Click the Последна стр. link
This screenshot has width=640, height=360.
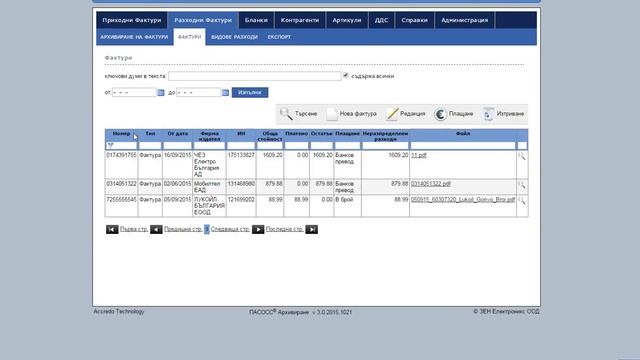point(284,229)
